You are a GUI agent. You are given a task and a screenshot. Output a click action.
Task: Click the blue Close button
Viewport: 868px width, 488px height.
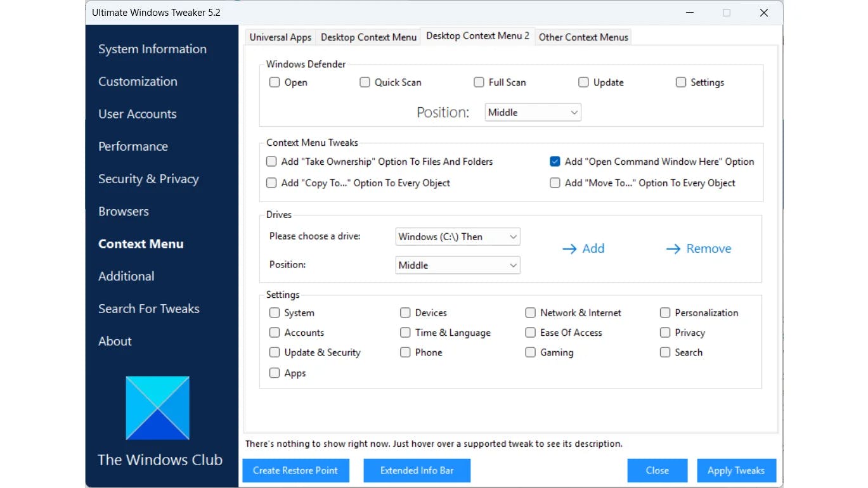657,470
